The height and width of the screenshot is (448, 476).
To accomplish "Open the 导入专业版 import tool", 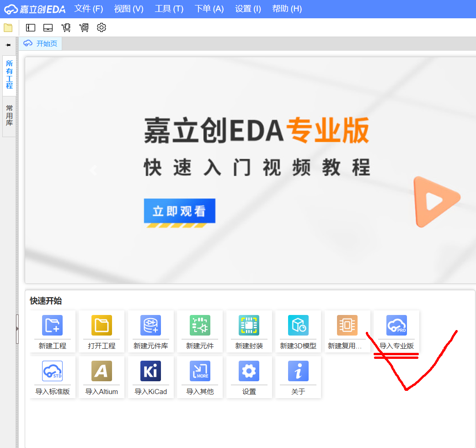I will 396,331.
